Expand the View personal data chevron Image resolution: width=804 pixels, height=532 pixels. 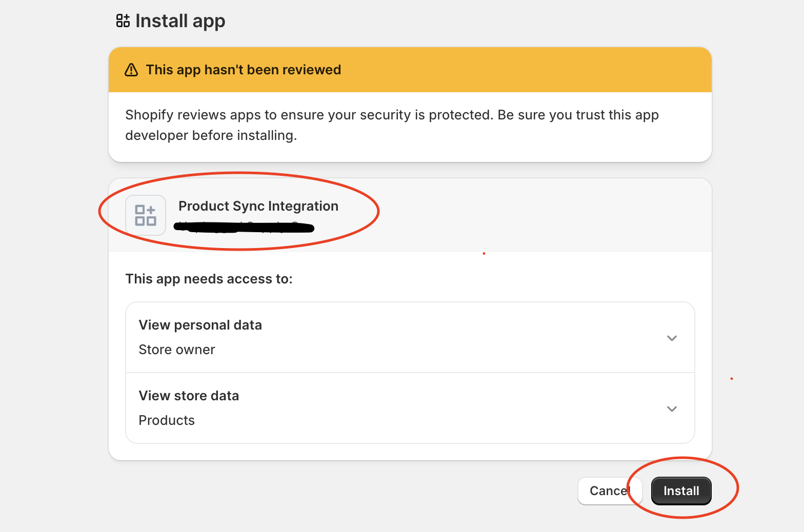tap(672, 338)
